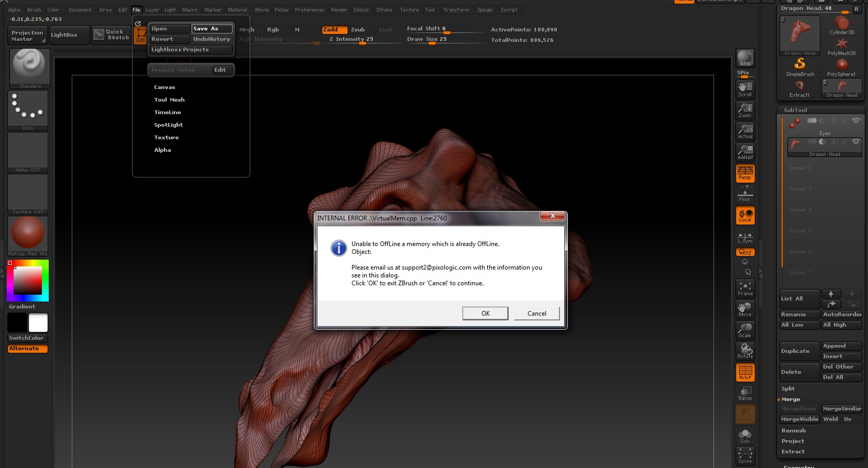
Task: Select the Rotate view tool
Action: 745,351
